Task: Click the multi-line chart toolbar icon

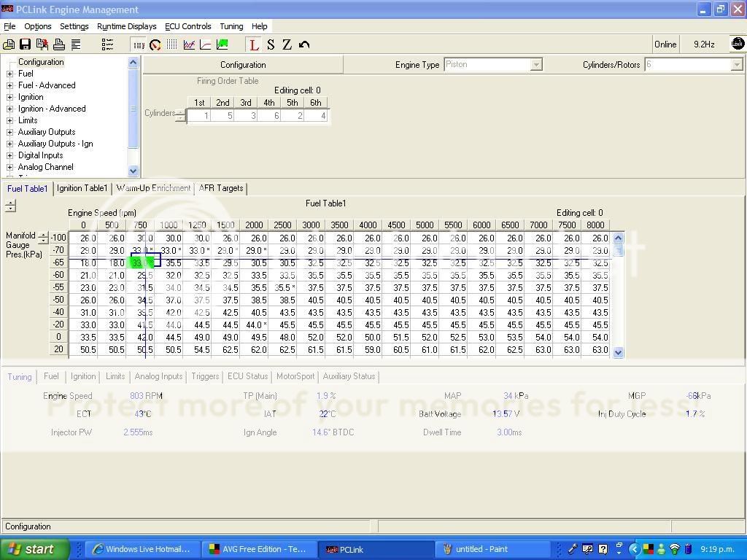Action: point(189,44)
